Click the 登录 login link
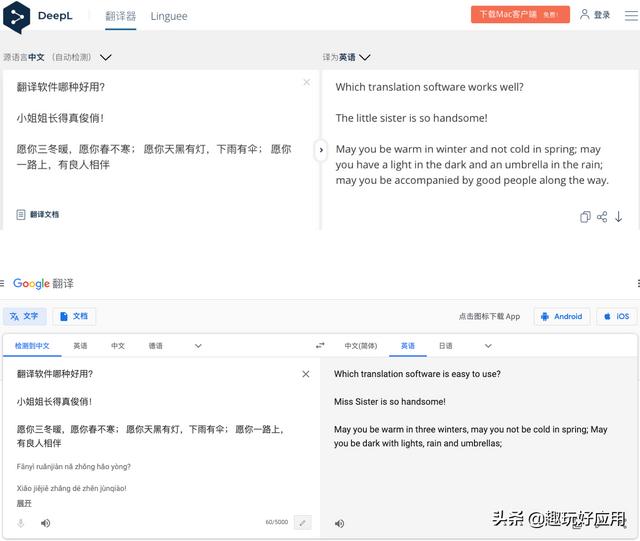640x541 pixels. [602, 15]
